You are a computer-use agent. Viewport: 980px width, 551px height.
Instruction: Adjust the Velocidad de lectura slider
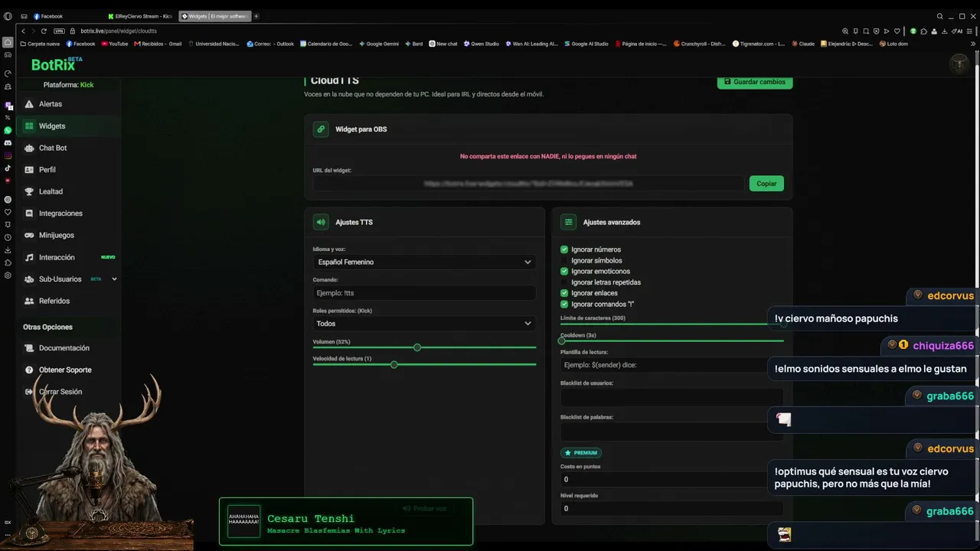coord(394,364)
